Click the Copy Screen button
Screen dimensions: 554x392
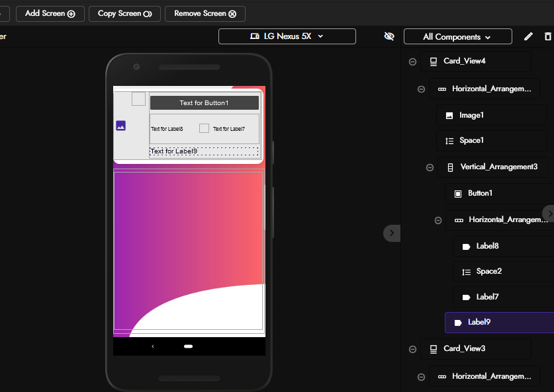pos(124,13)
